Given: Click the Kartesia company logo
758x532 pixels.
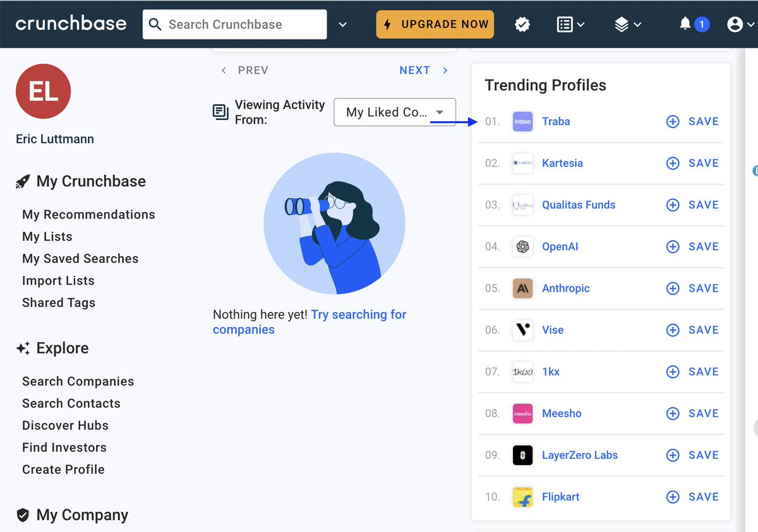Looking at the screenshot, I should pyautogui.click(x=522, y=163).
